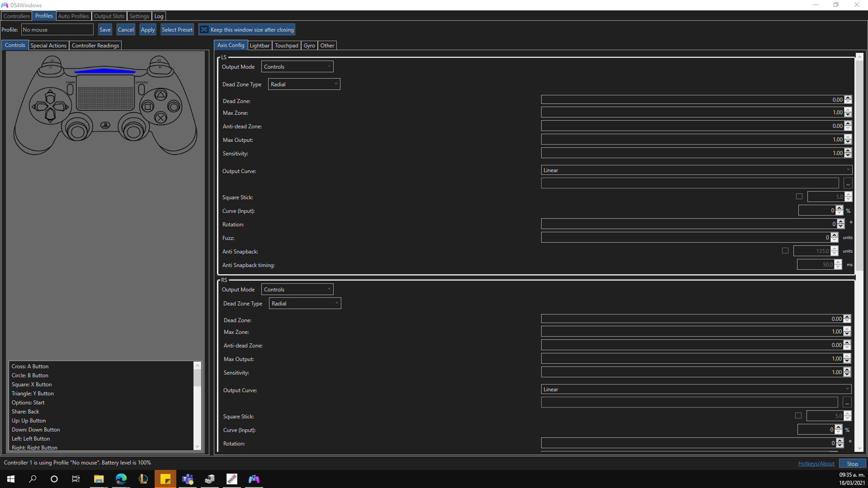The image size is (868, 488).
Task: Expand RS Output Curve dropdown
Action: [696, 389]
